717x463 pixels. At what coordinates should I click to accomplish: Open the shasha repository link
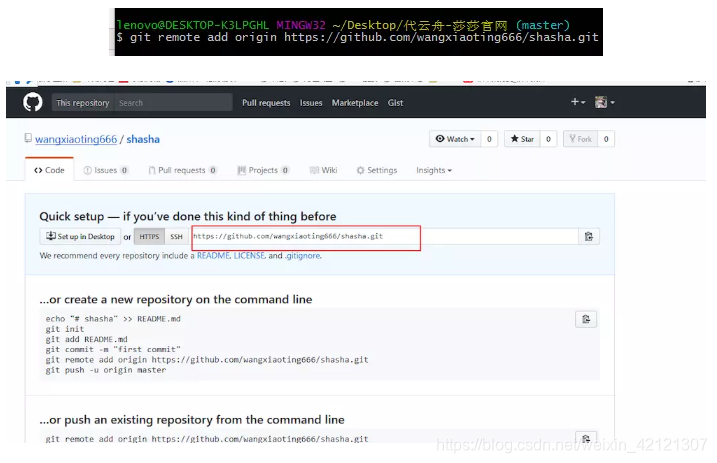[x=143, y=139]
